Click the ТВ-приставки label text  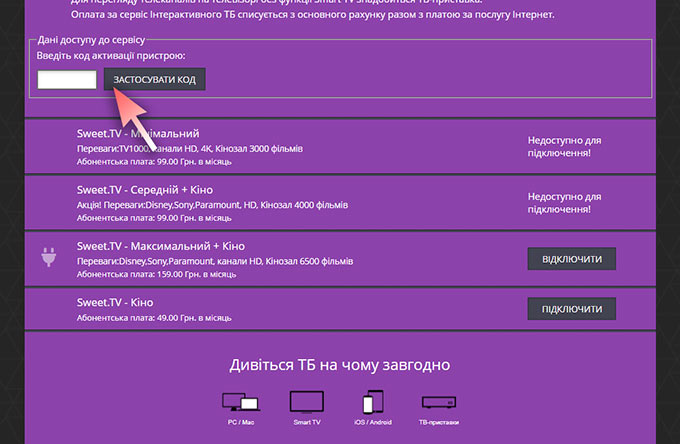pyautogui.click(x=439, y=422)
